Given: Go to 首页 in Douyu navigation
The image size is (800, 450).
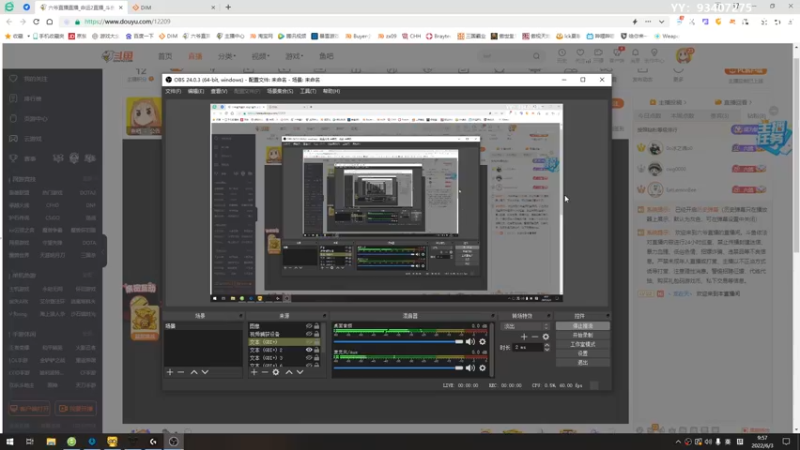Looking at the screenshot, I should (165, 56).
